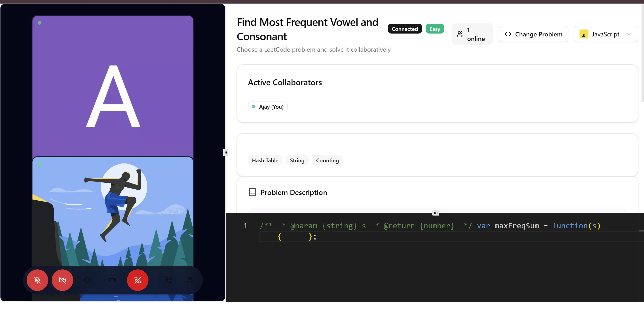Click the problem title 'Find Most Frequent Vowel and Consonant'
This screenshot has height=326, width=644.
point(307,29)
